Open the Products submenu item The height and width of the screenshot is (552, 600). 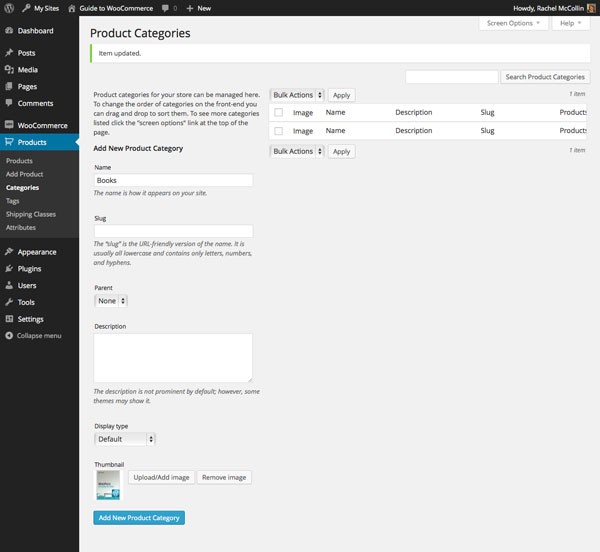[19, 161]
